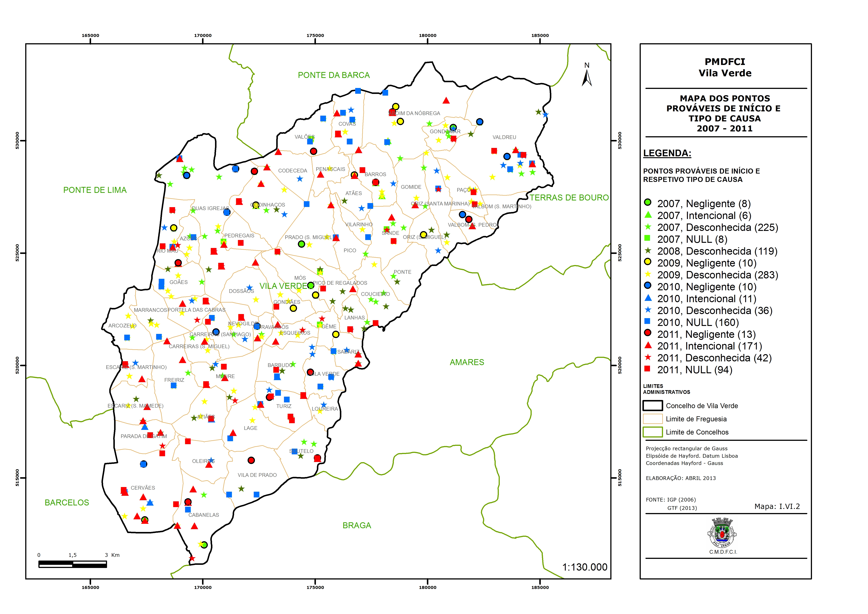Click the MARRANCOS parish label

tap(150, 310)
